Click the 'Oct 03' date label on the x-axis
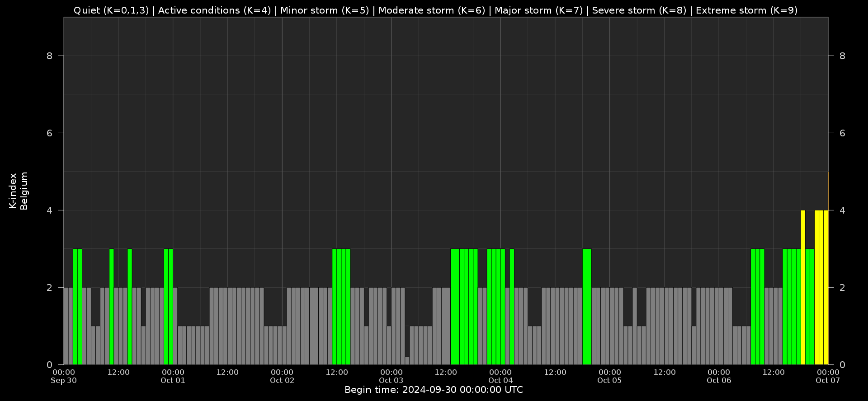Screen dimensions: 868x401 [x=391, y=380]
